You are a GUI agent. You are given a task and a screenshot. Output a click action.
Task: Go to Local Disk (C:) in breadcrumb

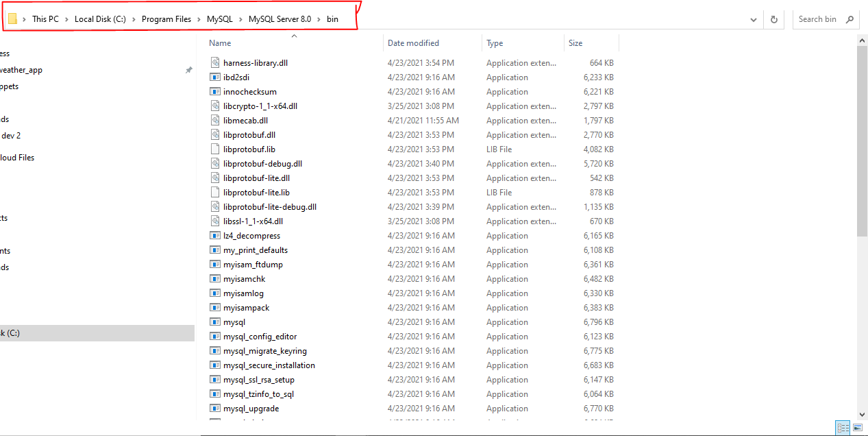click(101, 19)
